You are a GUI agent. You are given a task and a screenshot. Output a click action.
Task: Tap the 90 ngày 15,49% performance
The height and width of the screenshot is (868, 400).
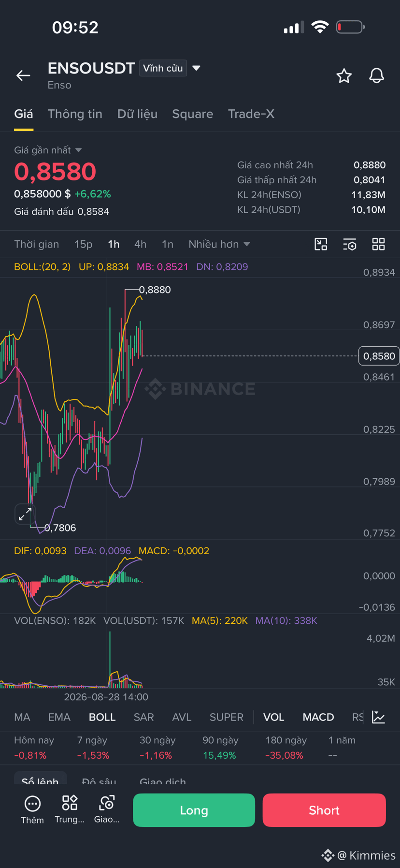coord(219,748)
